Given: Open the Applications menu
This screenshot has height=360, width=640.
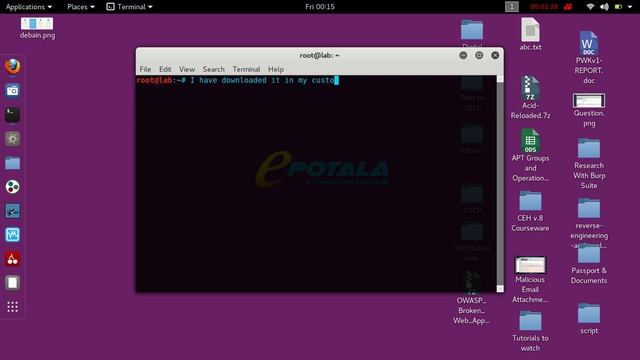Looking at the screenshot, I should click(x=29, y=7).
